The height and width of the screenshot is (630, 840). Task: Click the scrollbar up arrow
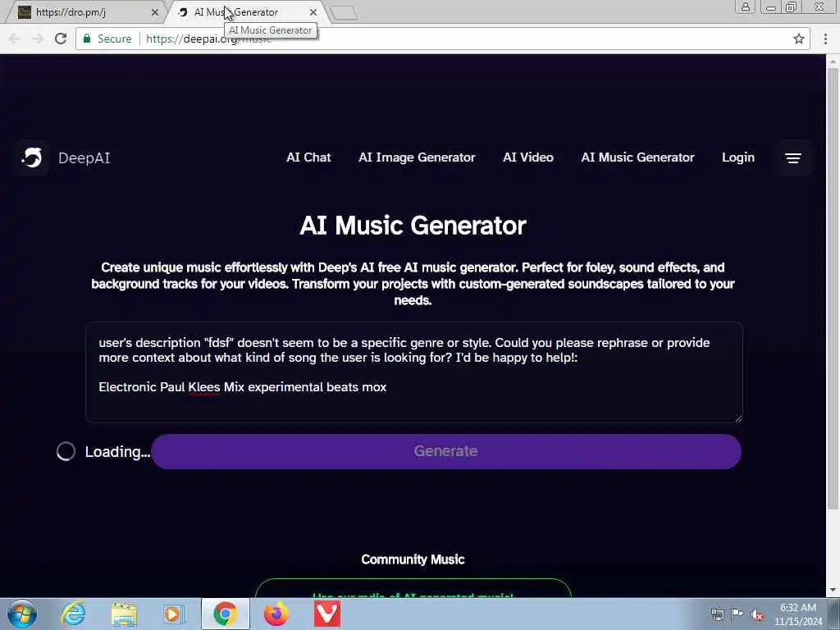[833, 61]
